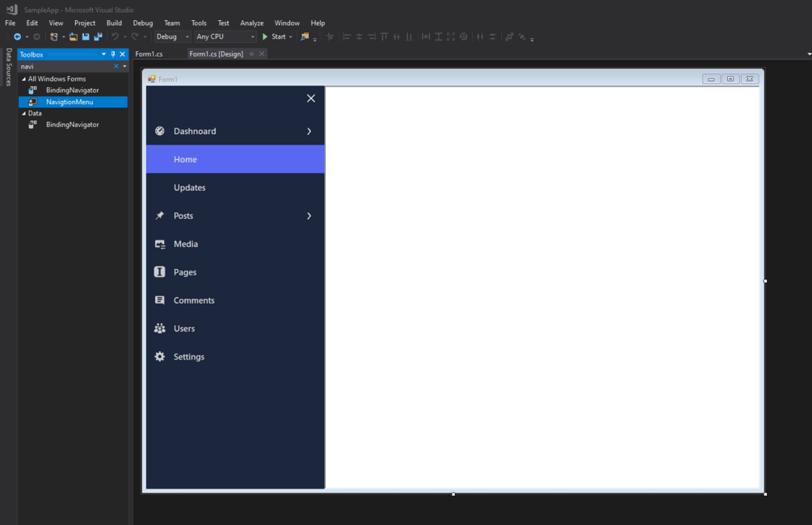Screen dimensions: 812x525
Task: Click the Align Tops layout icon
Action: 385,37
